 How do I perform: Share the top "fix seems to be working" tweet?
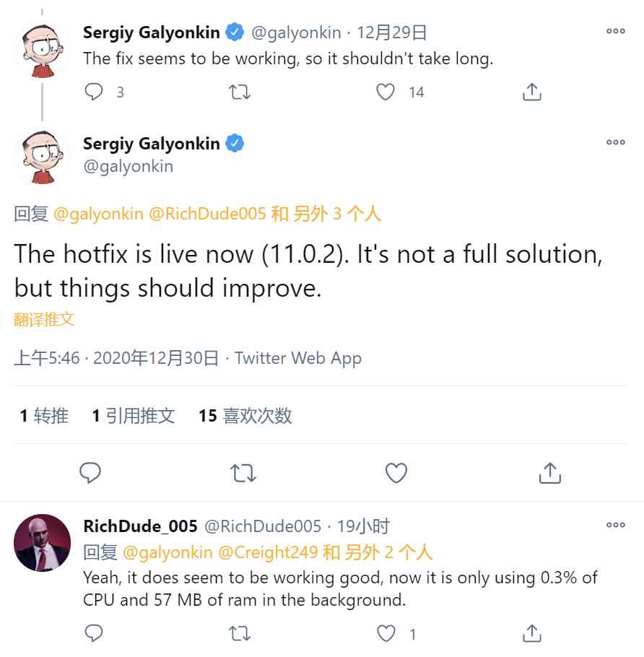pos(531,92)
